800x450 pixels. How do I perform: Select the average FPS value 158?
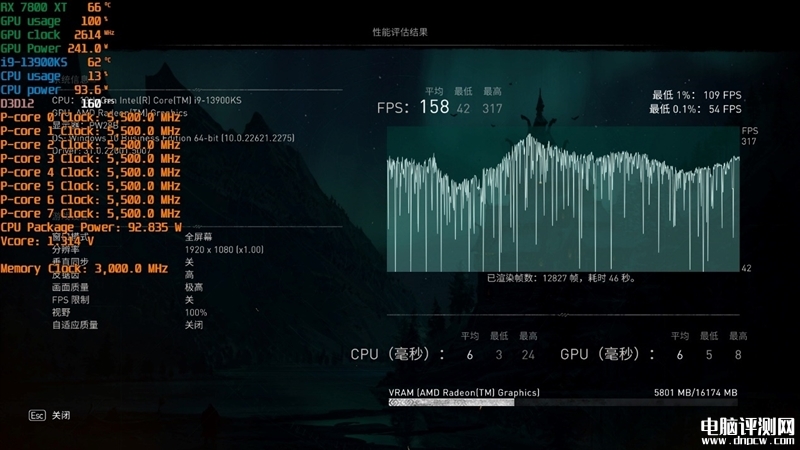pyautogui.click(x=434, y=107)
